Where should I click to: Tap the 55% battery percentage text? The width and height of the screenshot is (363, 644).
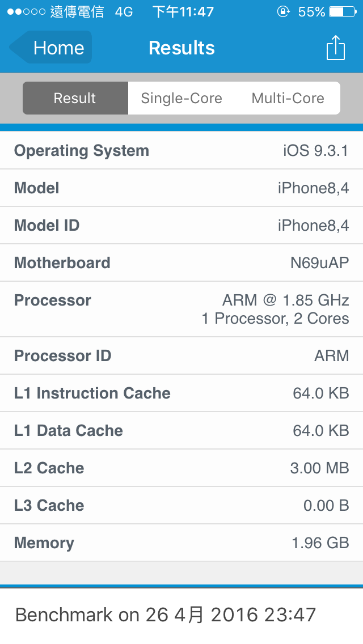click(x=311, y=12)
